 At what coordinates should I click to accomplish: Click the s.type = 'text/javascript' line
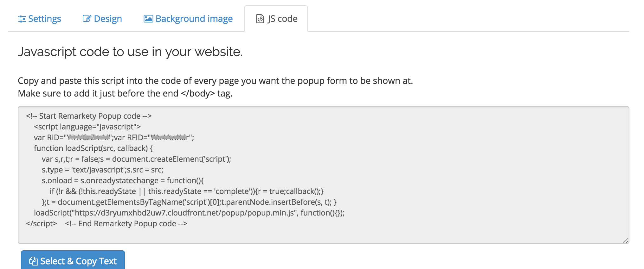click(102, 170)
